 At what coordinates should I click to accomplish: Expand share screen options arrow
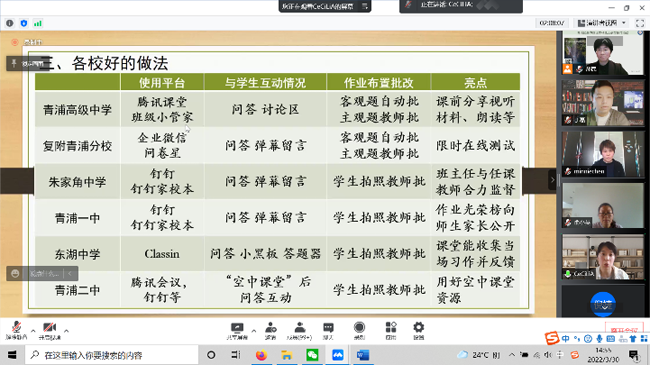click(x=254, y=331)
